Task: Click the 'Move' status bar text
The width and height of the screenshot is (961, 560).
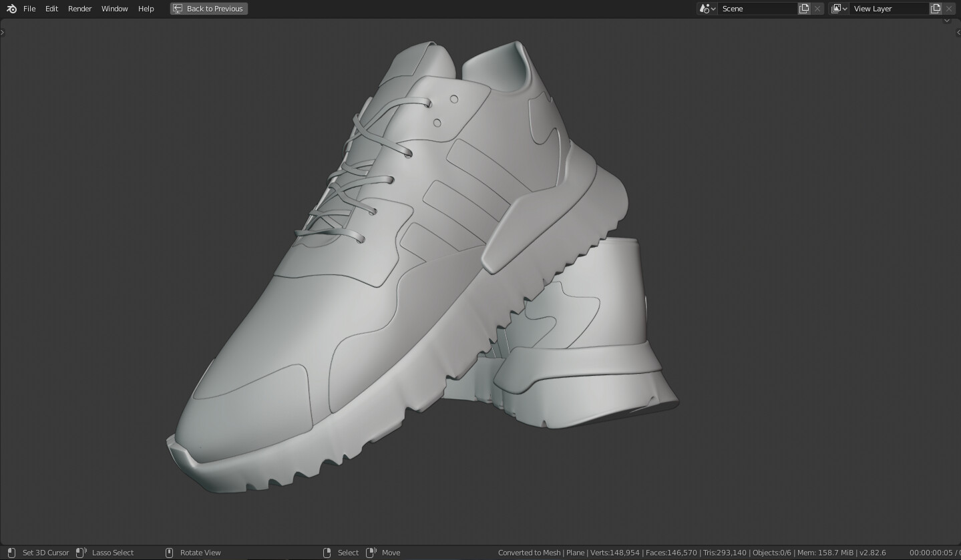Action: coord(391,553)
